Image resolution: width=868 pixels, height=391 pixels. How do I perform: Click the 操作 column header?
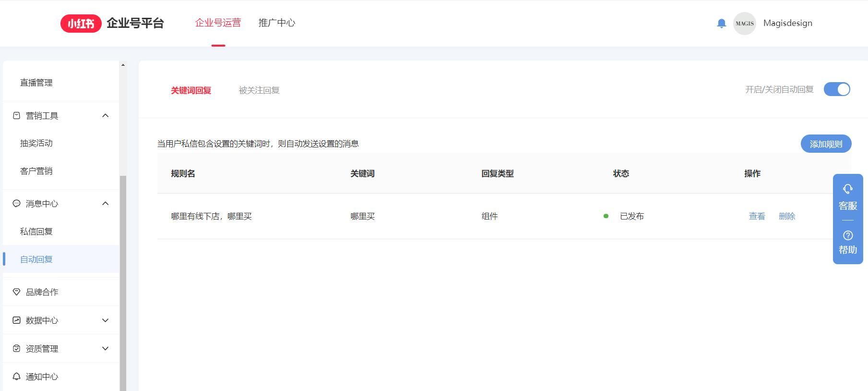[752, 173]
